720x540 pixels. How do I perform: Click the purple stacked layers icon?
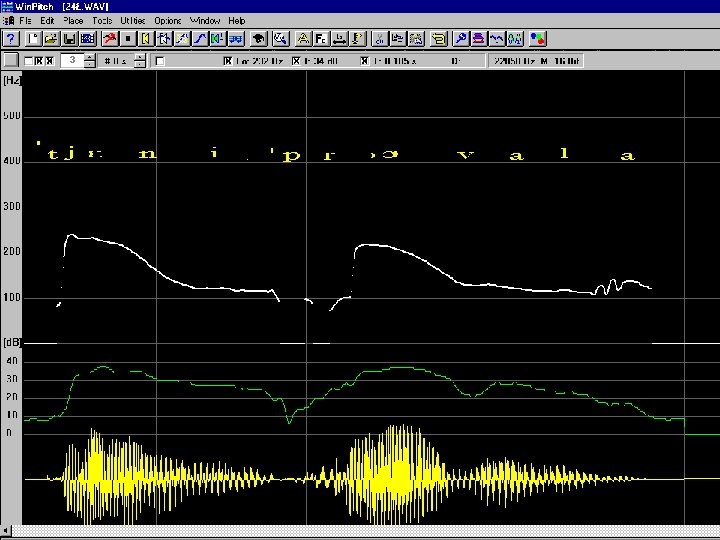(x=478, y=39)
